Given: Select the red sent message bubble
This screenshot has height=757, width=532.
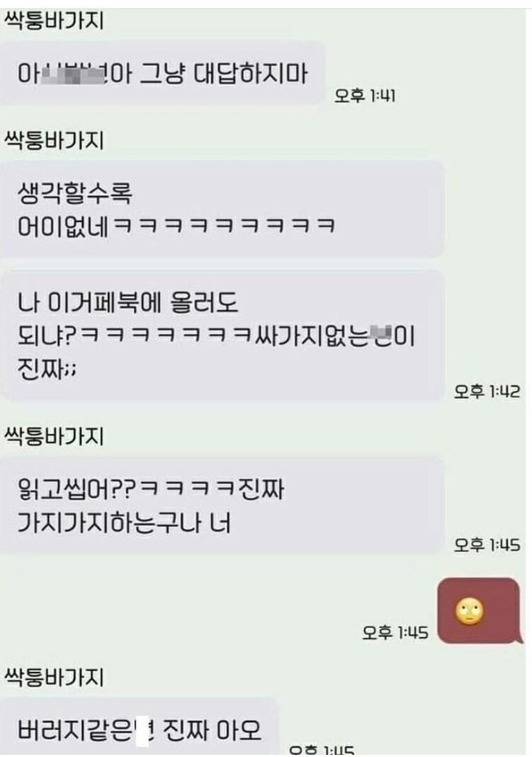Looking at the screenshot, I should [480, 610].
